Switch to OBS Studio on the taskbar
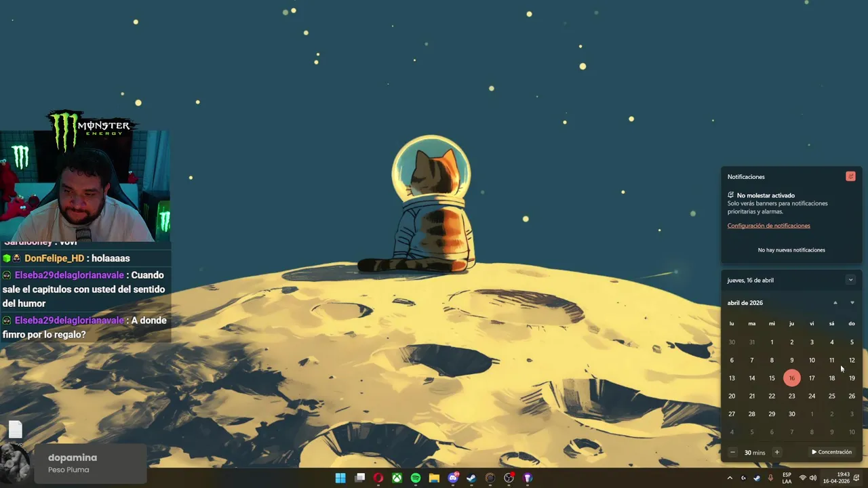The height and width of the screenshot is (488, 868). 509,478
